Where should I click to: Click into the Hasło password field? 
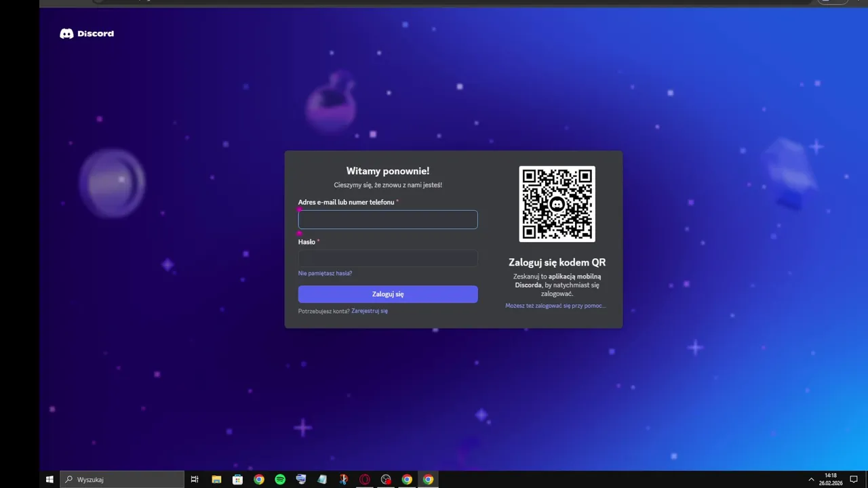[x=388, y=258]
